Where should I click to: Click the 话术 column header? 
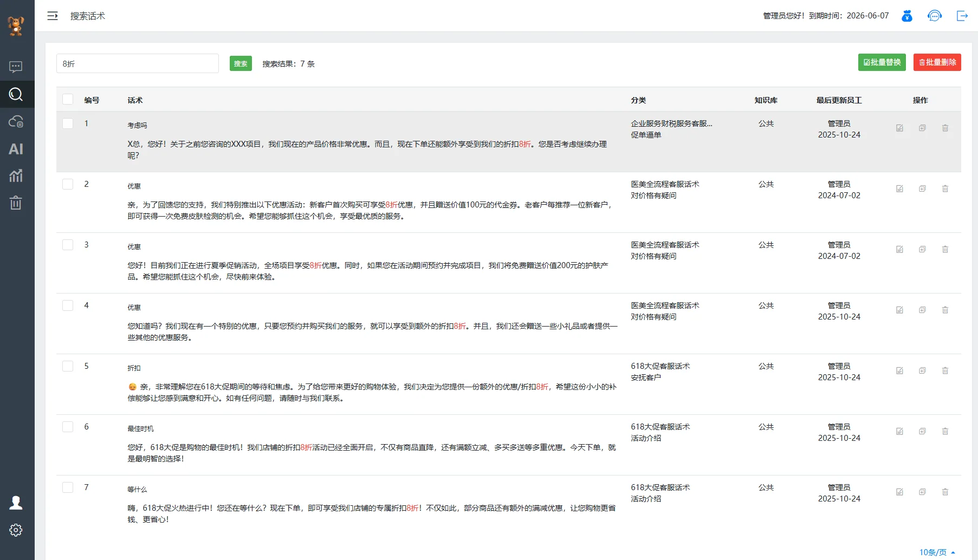[x=135, y=100]
